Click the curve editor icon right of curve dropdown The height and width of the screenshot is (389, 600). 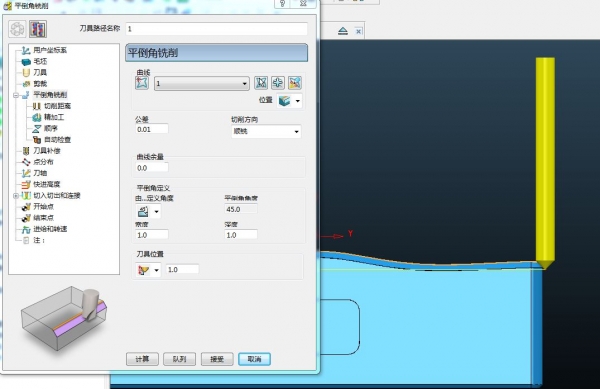coord(261,82)
